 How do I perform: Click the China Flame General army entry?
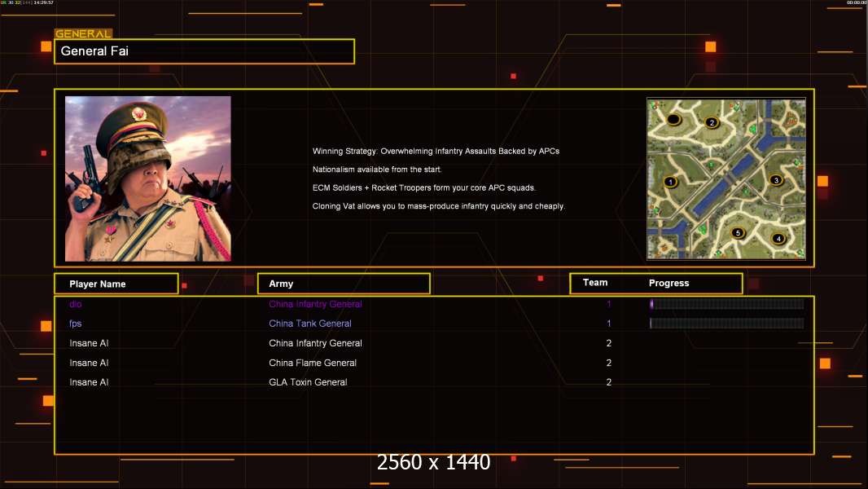click(x=313, y=363)
